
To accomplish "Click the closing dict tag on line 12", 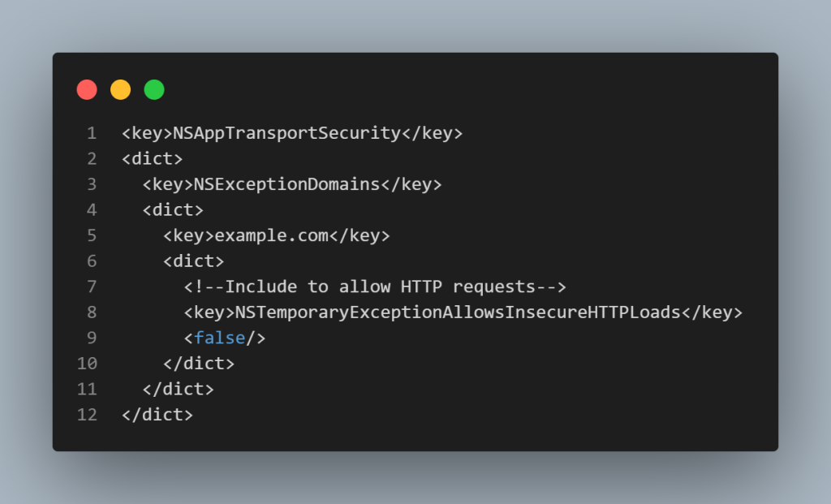I will point(157,415).
